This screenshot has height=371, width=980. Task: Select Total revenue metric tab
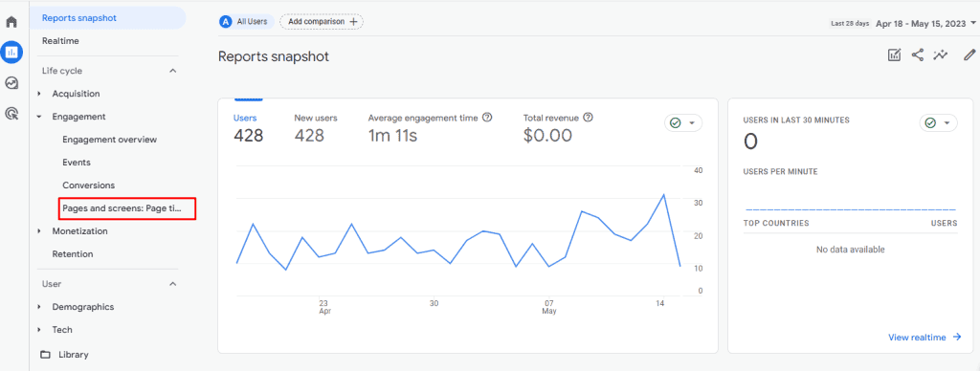[x=551, y=118]
